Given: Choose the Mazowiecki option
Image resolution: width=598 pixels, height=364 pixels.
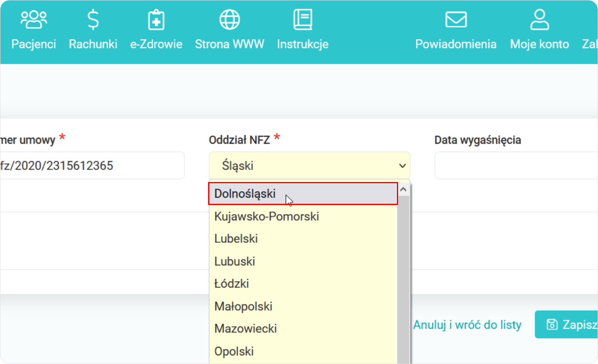Looking at the screenshot, I should click(303, 329).
